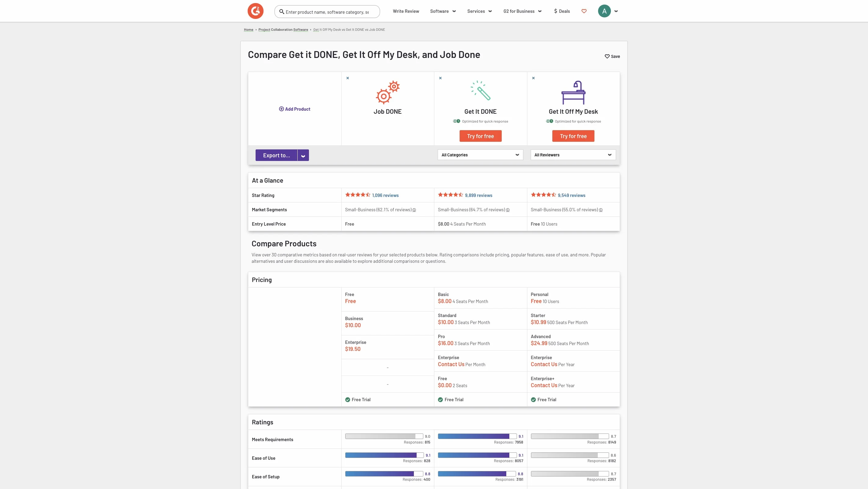Remove Job DONE with its X icon
The height and width of the screenshot is (489, 868).
348,78
